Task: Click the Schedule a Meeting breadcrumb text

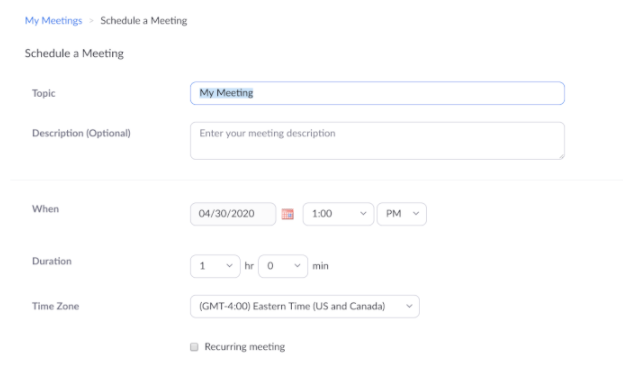Action: 143,21
